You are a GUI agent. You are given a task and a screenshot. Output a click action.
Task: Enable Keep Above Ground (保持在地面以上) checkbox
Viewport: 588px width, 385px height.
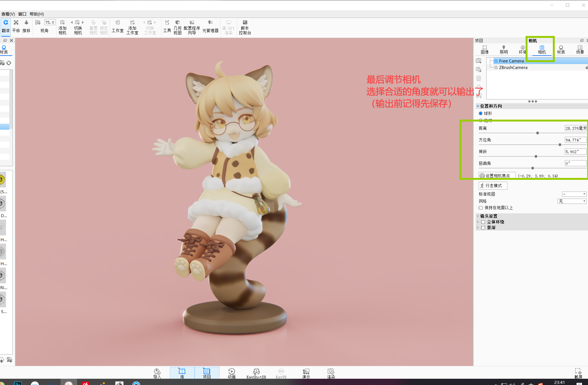481,208
